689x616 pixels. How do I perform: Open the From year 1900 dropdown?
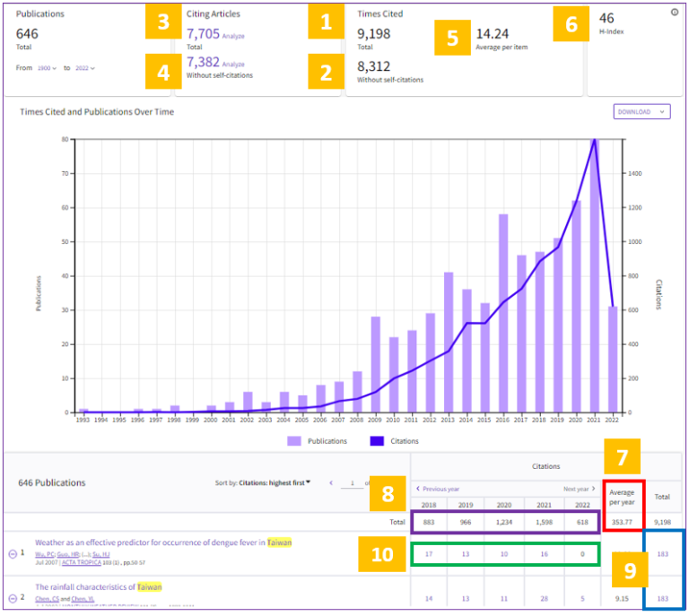(x=47, y=68)
